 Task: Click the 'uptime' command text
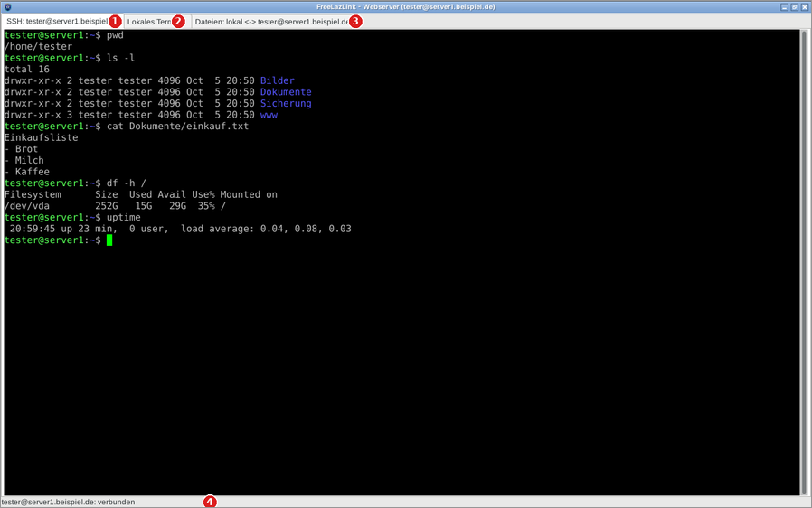coord(124,217)
